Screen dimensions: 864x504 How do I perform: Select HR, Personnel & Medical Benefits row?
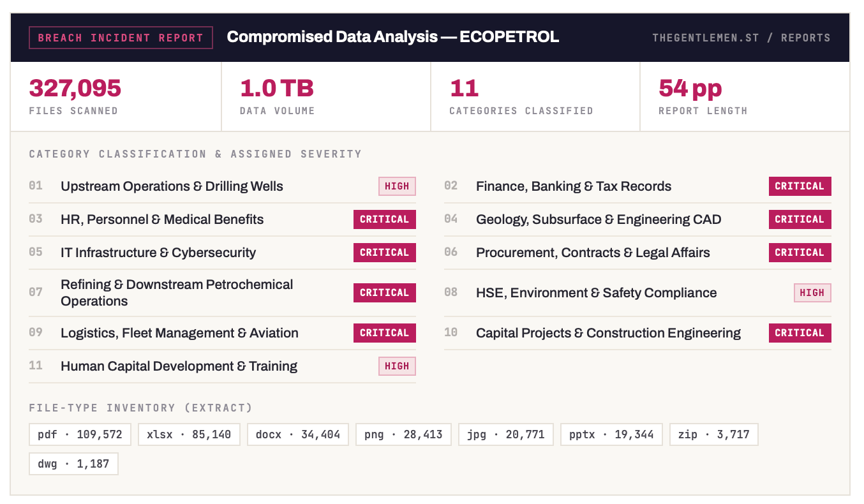tap(223, 219)
